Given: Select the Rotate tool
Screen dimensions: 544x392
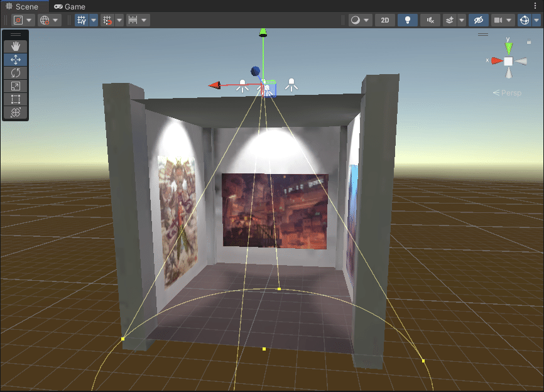Looking at the screenshot, I should [16, 73].
